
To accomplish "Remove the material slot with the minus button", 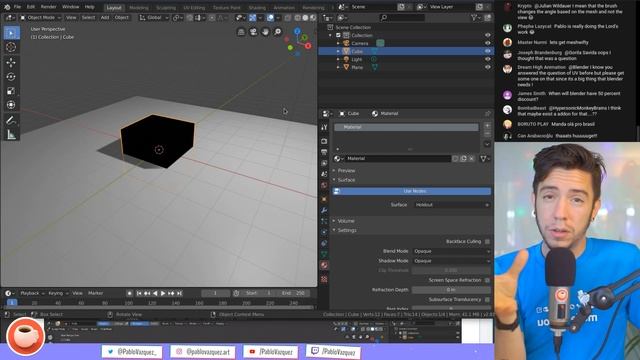I will [487, 134].
